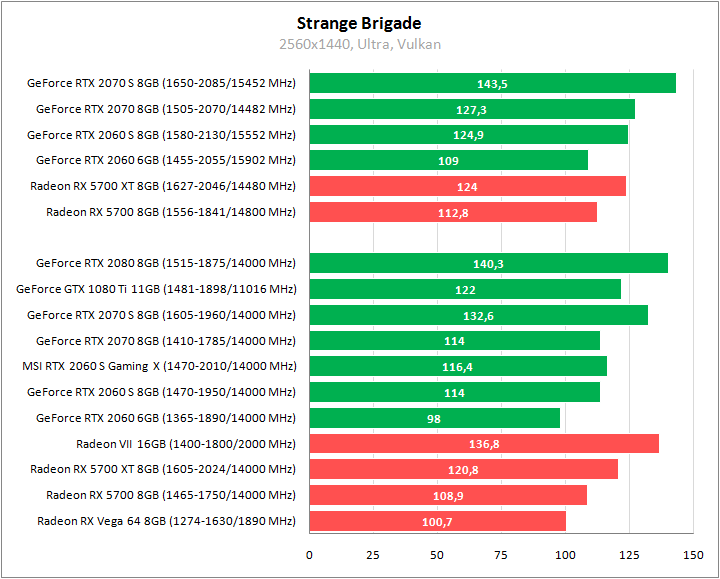
Task: Click the 2560x1440, Ultra, Vulkan subtitle
Action: (359, 44)
